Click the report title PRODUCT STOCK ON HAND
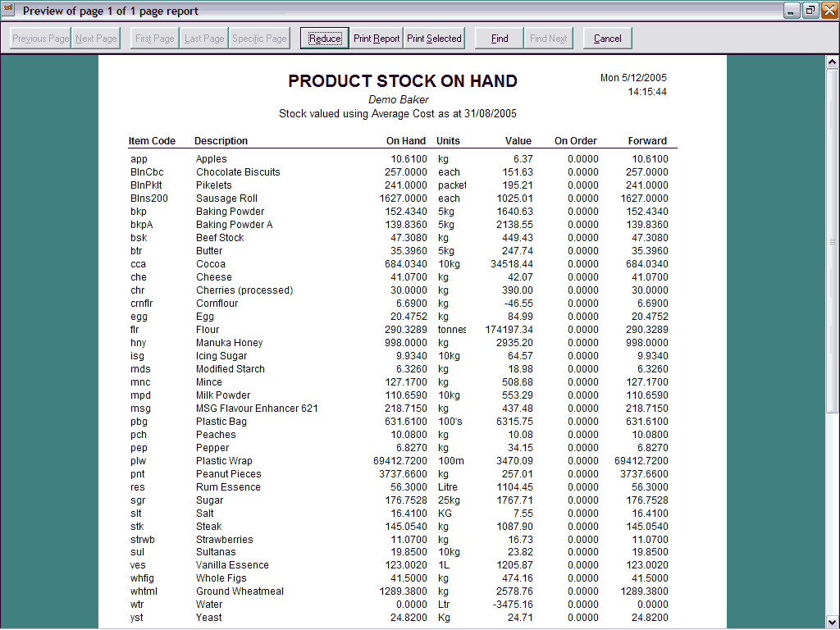 click(402, 81)
